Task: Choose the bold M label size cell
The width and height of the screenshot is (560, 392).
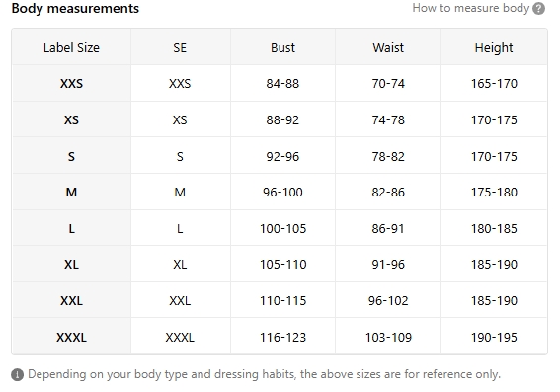Action: tap(71, 193)
